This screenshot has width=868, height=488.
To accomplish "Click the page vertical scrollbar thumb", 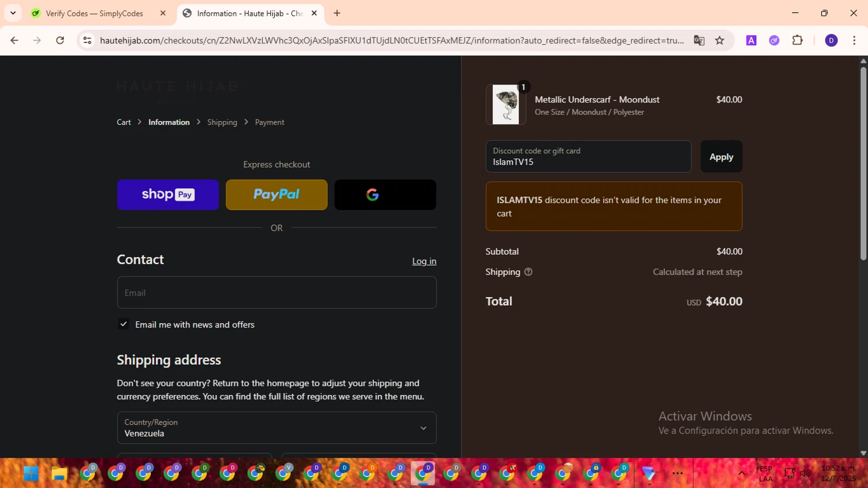I will coord(863,163).
